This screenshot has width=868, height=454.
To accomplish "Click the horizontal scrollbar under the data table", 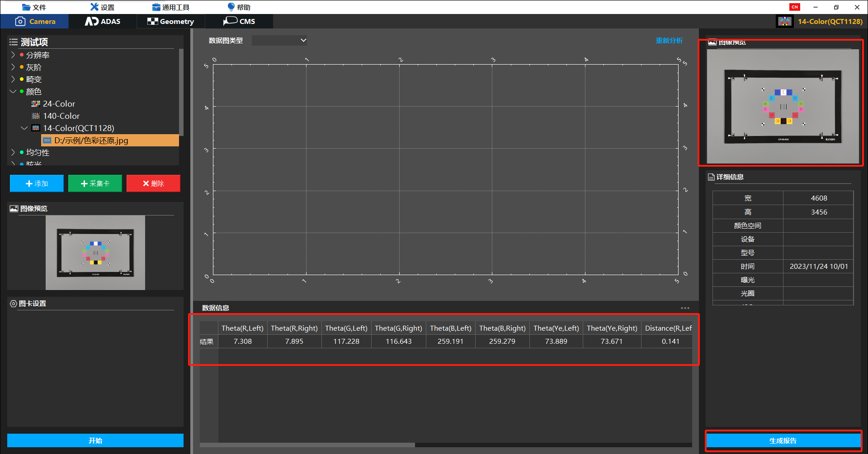I will tap(307, 445).
